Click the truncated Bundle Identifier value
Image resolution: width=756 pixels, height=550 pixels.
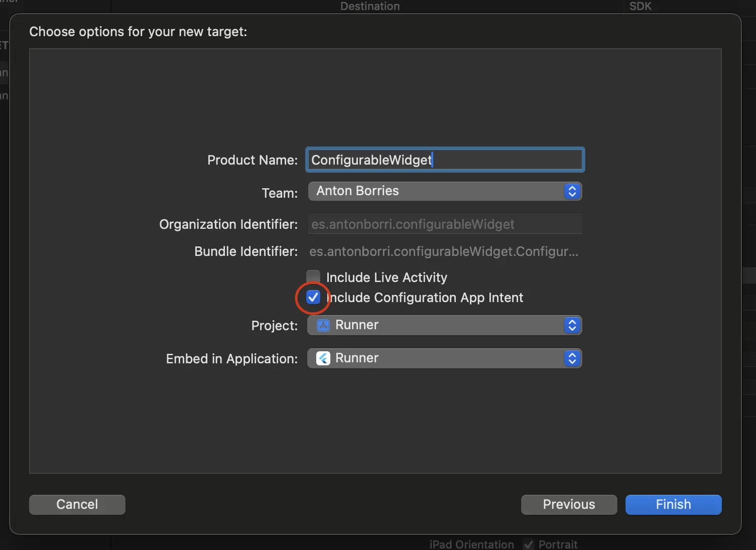click(x=443, y=251)
